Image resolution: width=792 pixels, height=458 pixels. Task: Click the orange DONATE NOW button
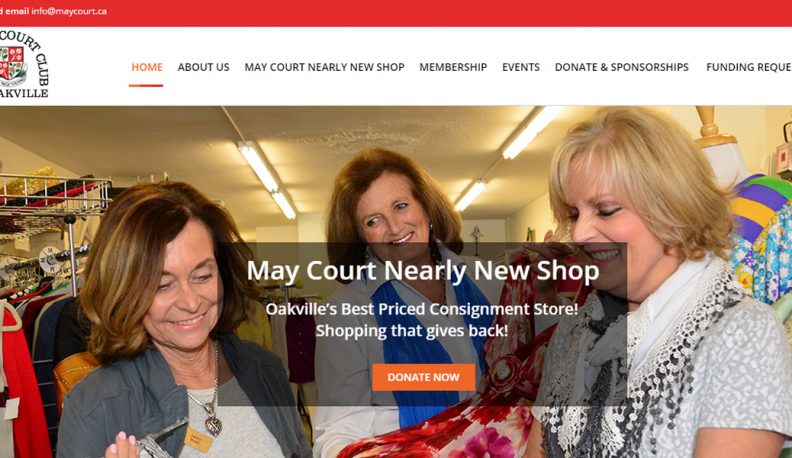coord(423,377)
